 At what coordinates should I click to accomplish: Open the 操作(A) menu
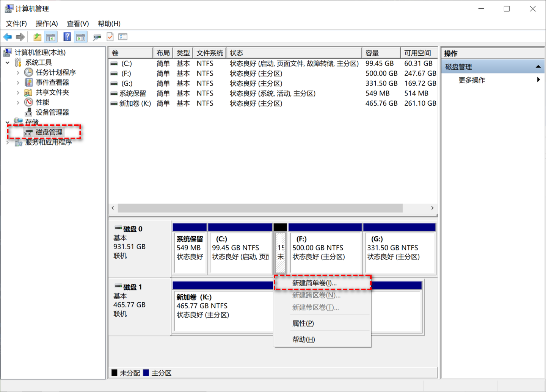coord(47,23)
